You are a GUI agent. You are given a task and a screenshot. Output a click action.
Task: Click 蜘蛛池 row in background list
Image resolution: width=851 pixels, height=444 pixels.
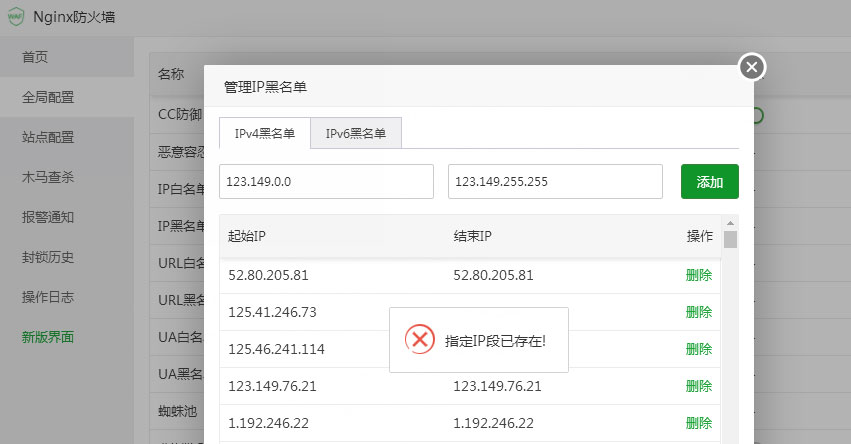tap(177, 411)
